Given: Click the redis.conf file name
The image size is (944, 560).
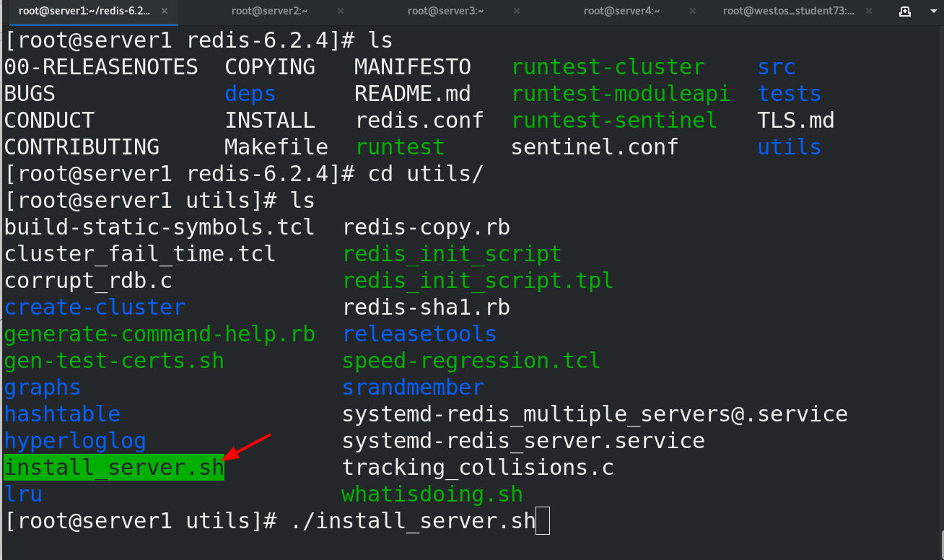Looking at the screenshot, I should [x=419, y=121].
